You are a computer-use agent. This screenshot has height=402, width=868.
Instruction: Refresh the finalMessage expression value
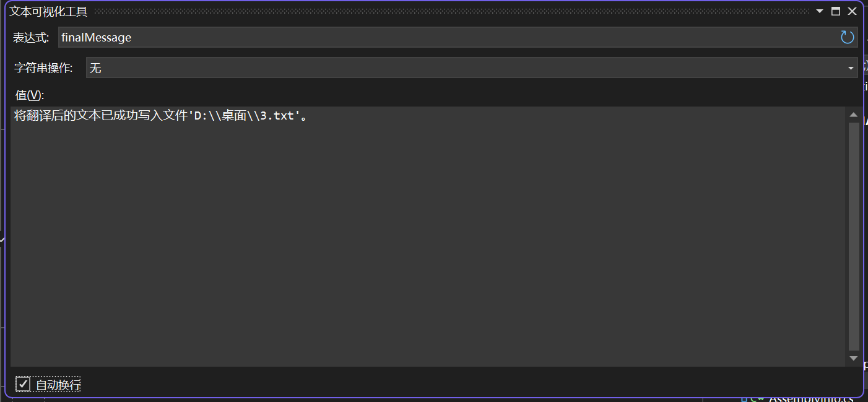(x=847, y=37)
